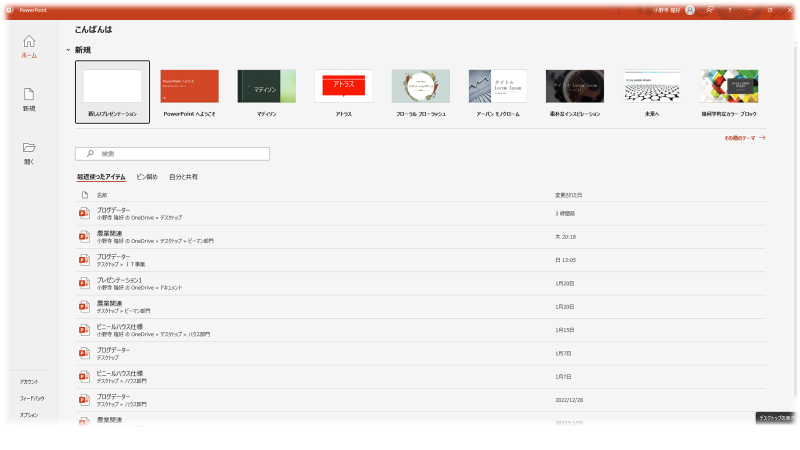Choose the red アトラス theme template

point(343,87)
